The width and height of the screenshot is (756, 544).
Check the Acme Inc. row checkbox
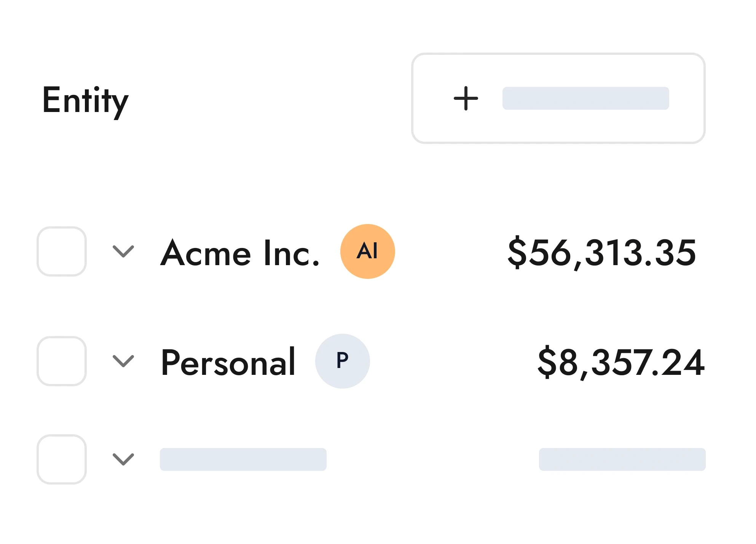(61, 252)
